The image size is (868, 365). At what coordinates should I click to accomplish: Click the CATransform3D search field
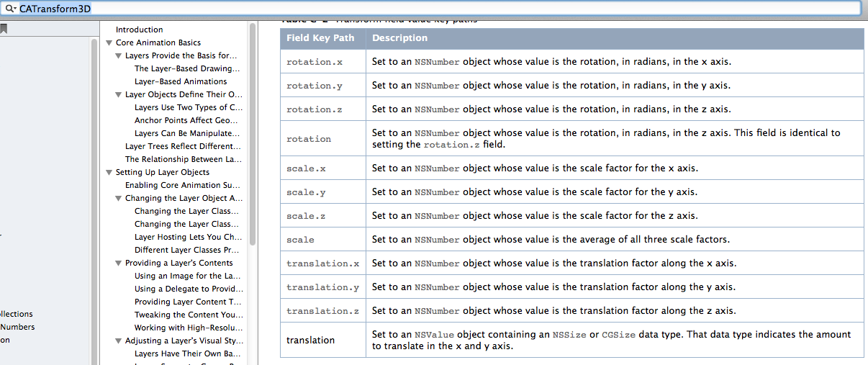432,8
